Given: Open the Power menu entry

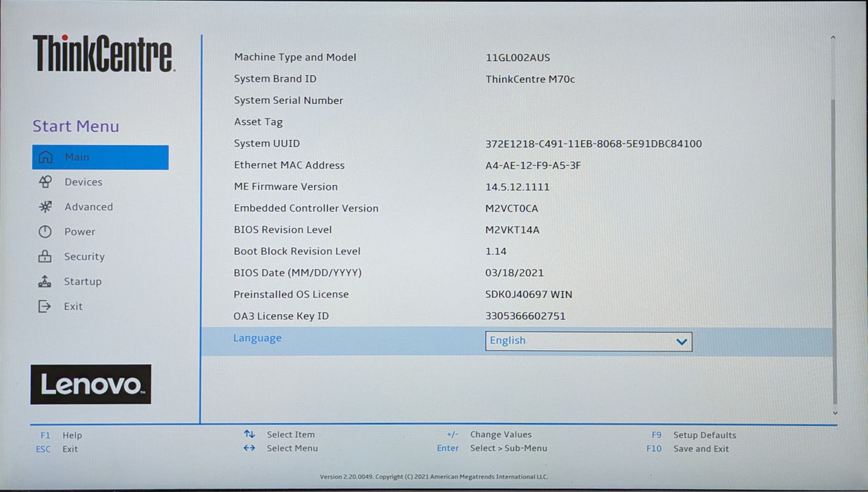Looking at the screenshot, I should click(100, 232).
